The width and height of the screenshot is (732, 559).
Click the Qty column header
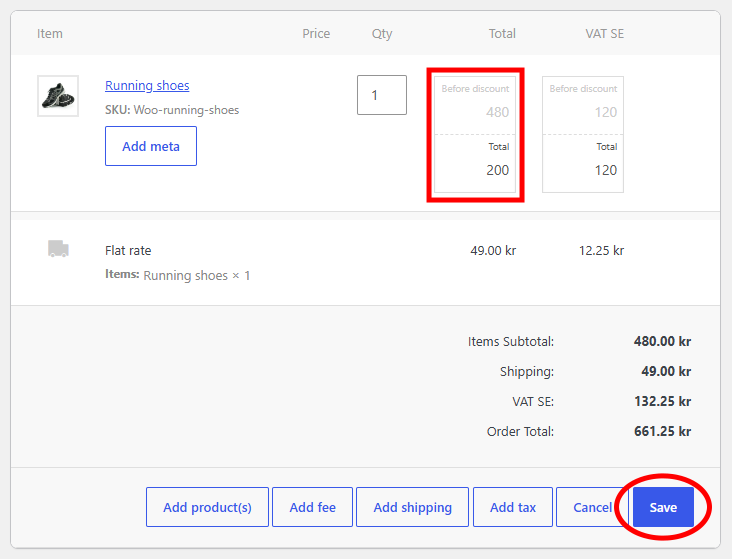coord(382,34)
